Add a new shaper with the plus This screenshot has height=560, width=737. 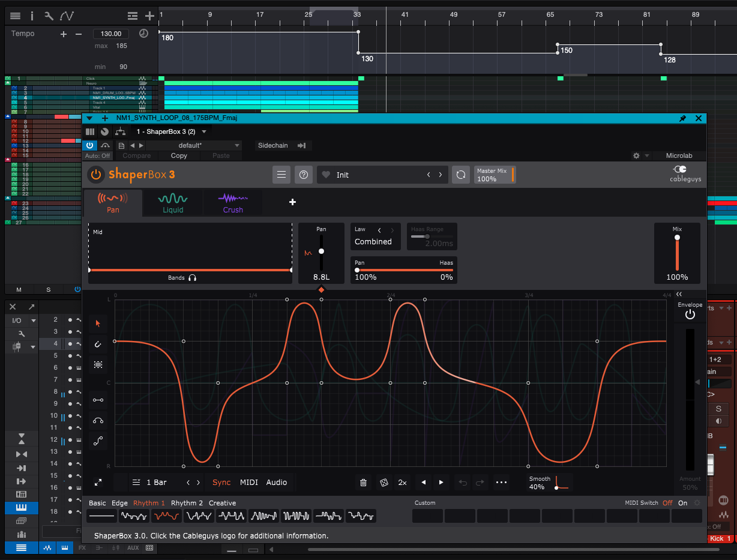pos(293,202)
